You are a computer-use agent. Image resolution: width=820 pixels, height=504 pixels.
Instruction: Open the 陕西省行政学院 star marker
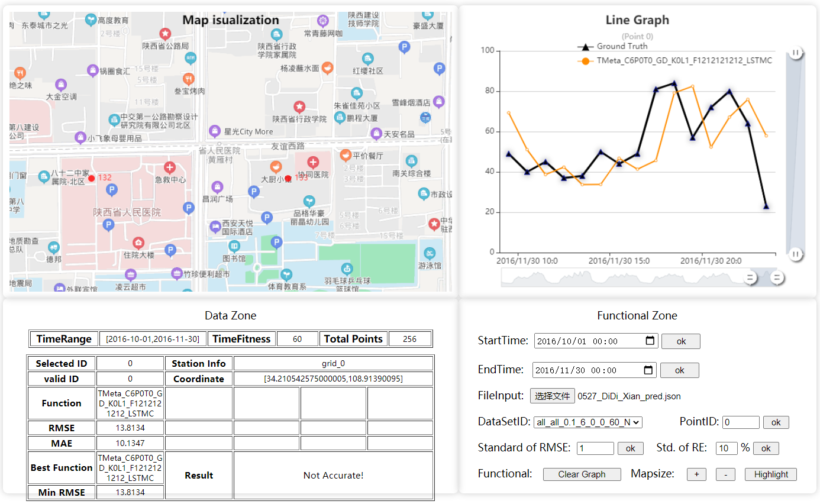(300, 106)
